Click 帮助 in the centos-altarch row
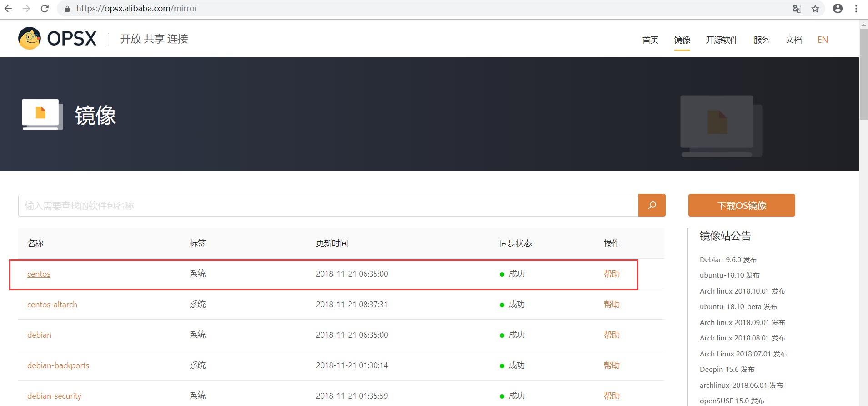The width and height of the screenshot is (868, 406). pyautogui.click(x=612, y=304)
